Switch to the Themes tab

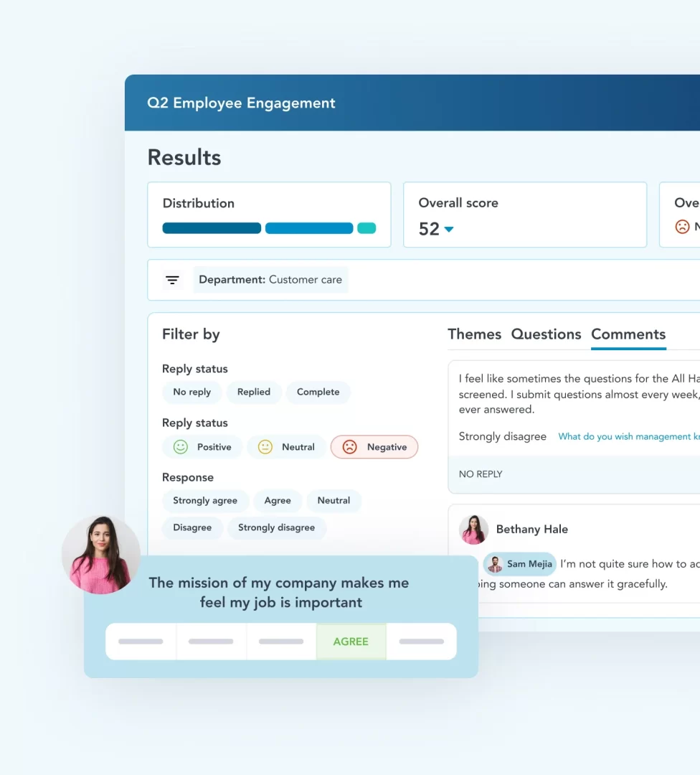474,334
